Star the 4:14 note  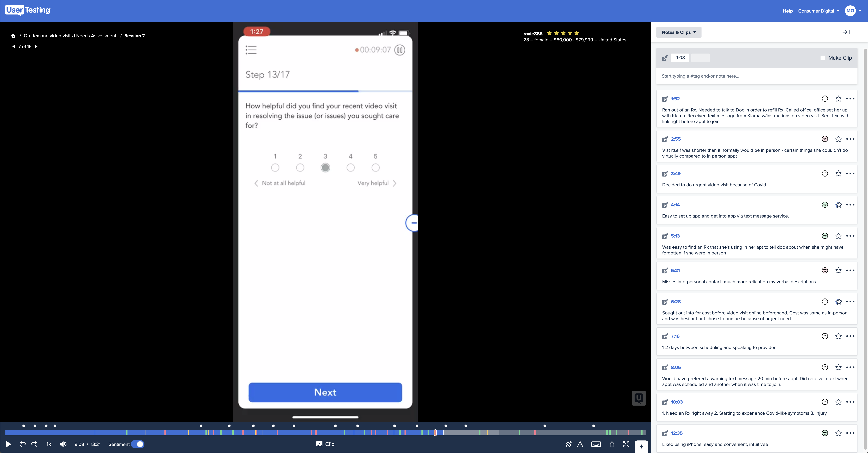[x=838, y=205]
